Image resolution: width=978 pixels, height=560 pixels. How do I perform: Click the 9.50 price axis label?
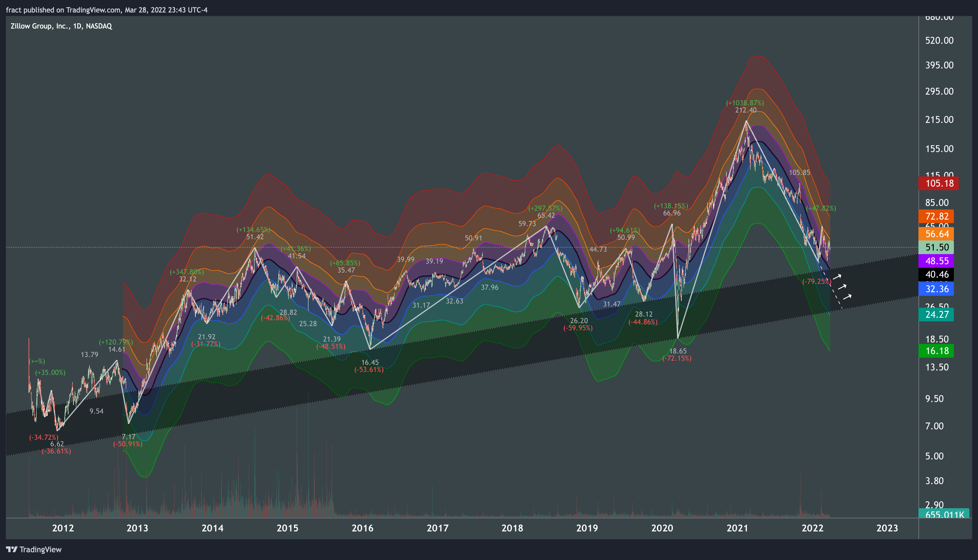[934, 398]
